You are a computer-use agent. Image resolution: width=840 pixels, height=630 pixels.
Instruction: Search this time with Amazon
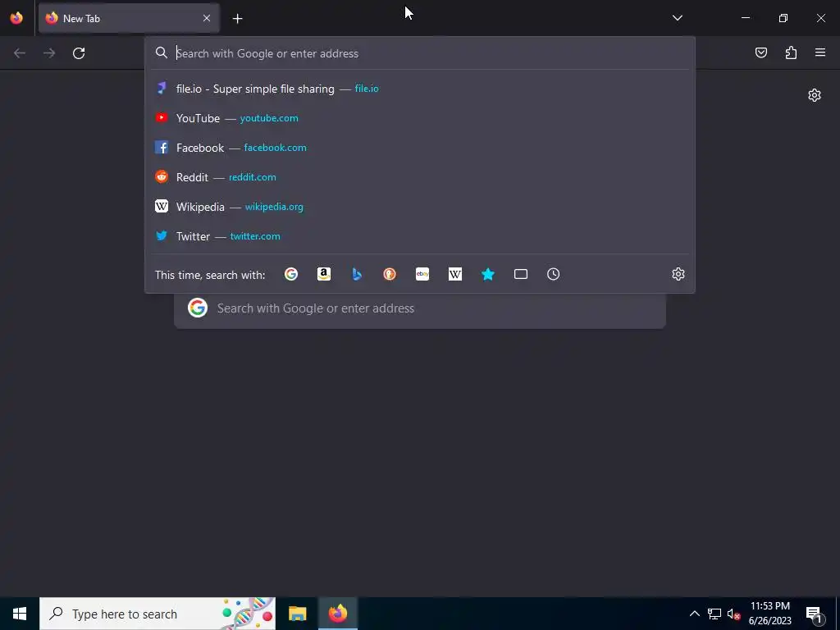click(x=323, y=274)
